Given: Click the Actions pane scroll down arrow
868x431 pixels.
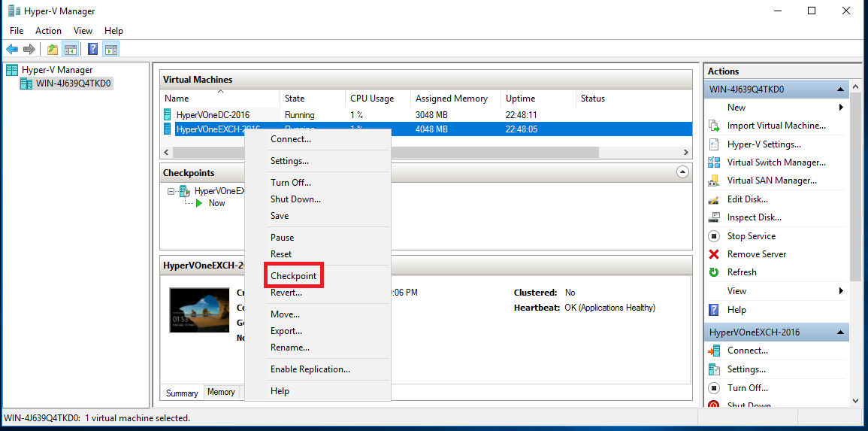Looking at the screenshot, I should (x=854, y=400).
